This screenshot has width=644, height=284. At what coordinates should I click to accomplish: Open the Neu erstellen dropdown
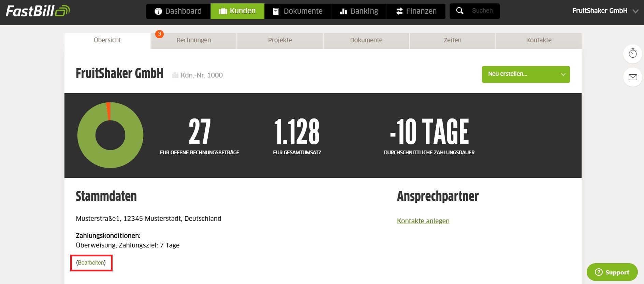(526, 74)
